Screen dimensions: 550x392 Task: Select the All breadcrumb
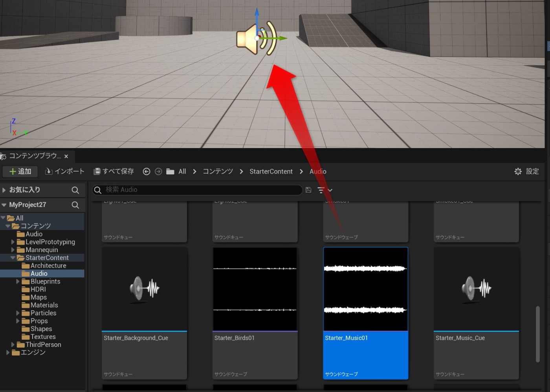[x=182, y=172]
